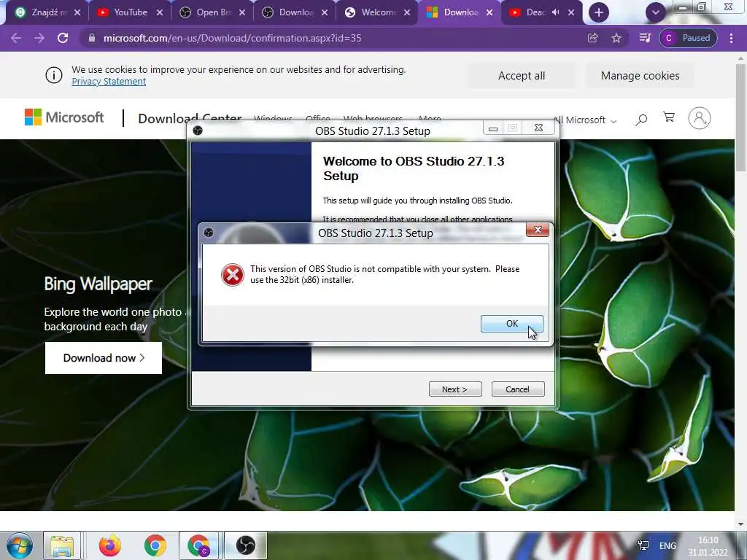Open the Paused profile button
This screenshot has height=560, width=747.
688,38
